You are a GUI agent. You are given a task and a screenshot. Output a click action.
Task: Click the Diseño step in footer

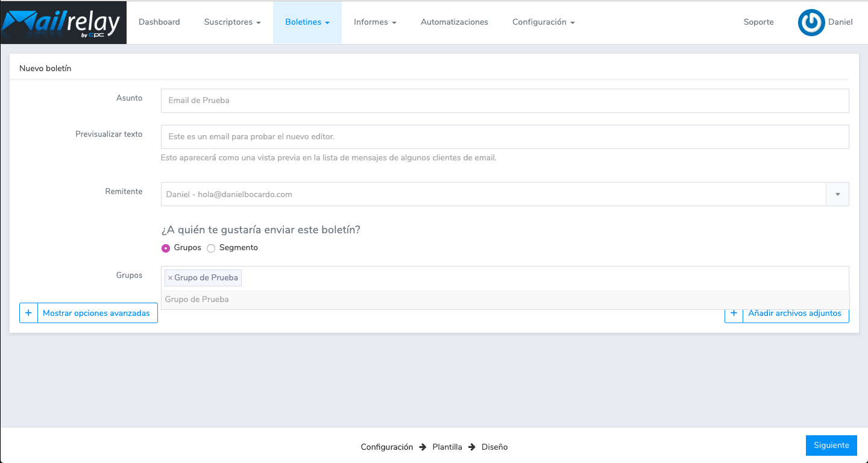coord(494,447)
